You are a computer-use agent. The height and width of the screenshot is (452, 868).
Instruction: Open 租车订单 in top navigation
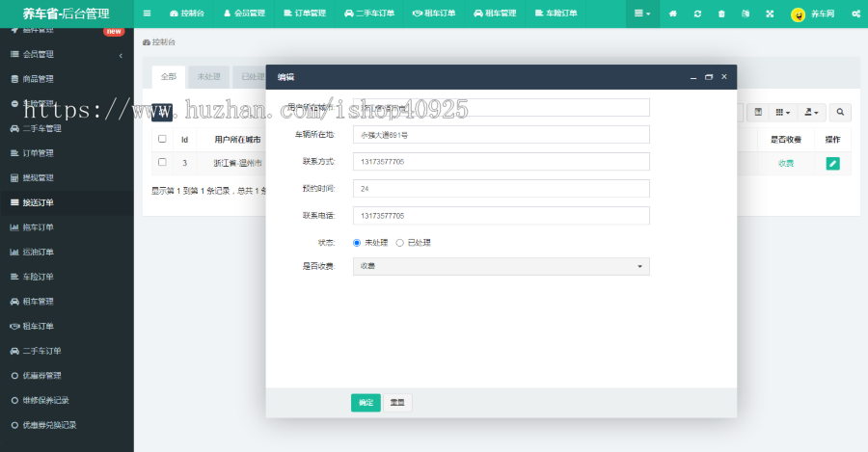click(x=434, y=13)
